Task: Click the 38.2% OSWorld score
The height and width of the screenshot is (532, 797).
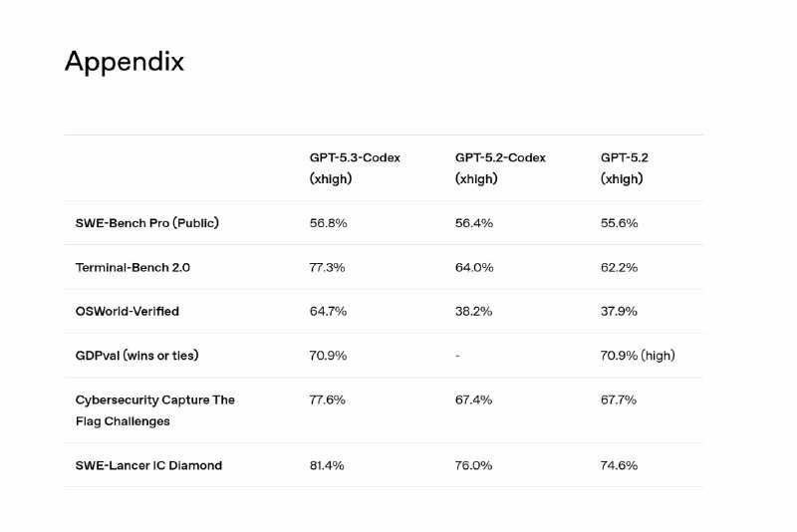Action: tap(473, 311)
